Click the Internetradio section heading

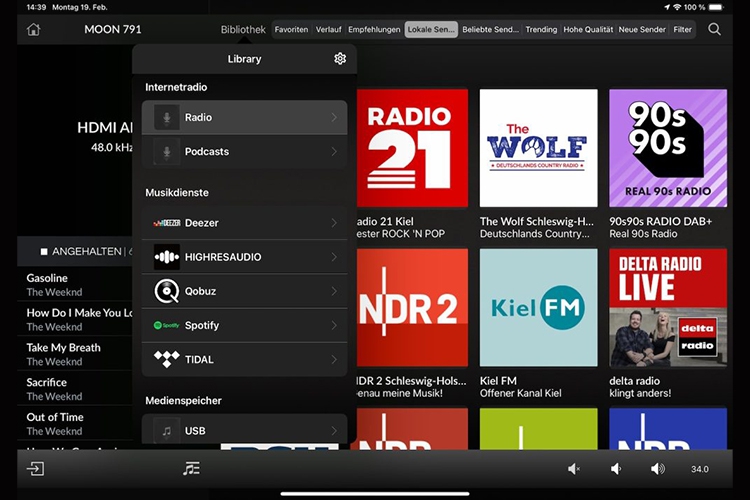[x=176, y=87]
